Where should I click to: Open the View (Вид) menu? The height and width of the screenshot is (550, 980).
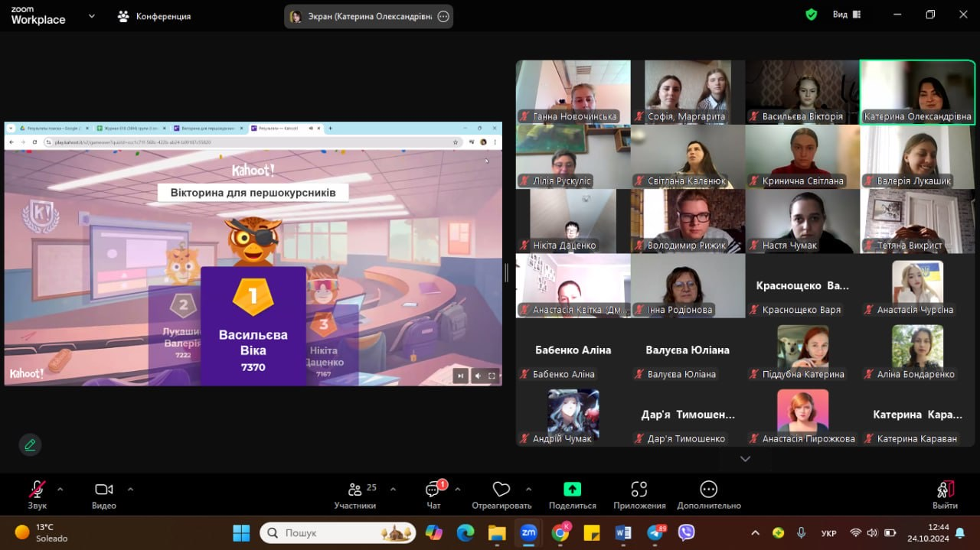(846, 15)
